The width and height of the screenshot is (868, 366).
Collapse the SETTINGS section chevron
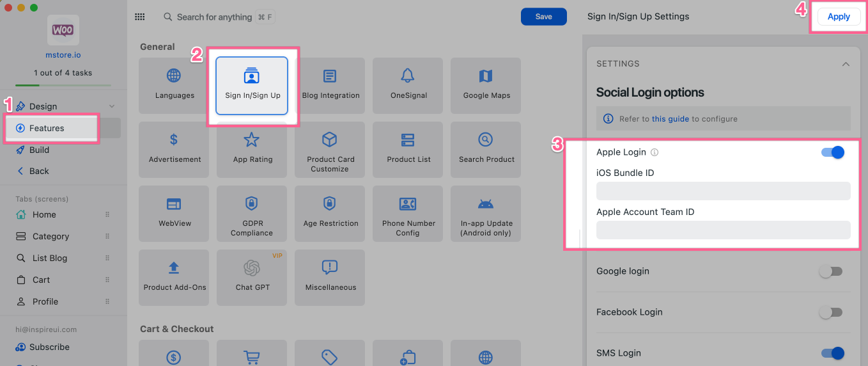point(846,64)
